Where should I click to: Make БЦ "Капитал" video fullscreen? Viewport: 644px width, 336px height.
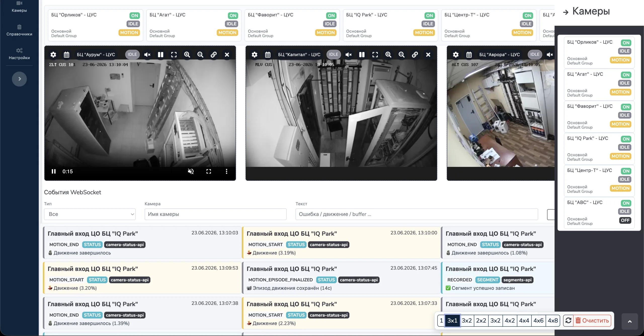[375, 55]
